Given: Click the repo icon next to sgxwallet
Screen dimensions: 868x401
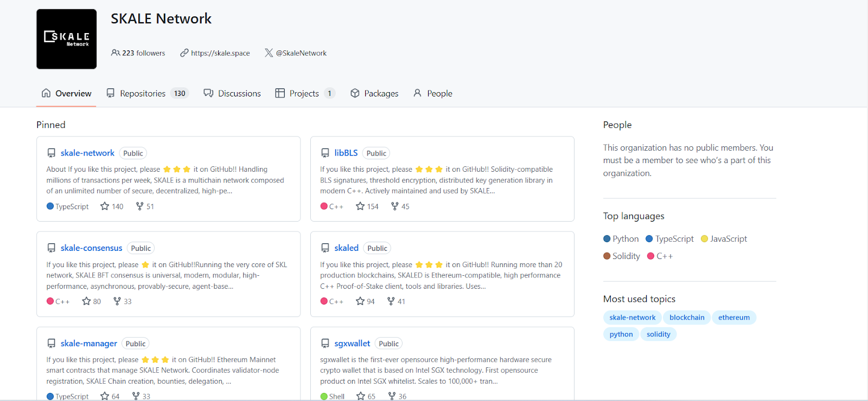Looking at the screenshot, I should (325, 344).
